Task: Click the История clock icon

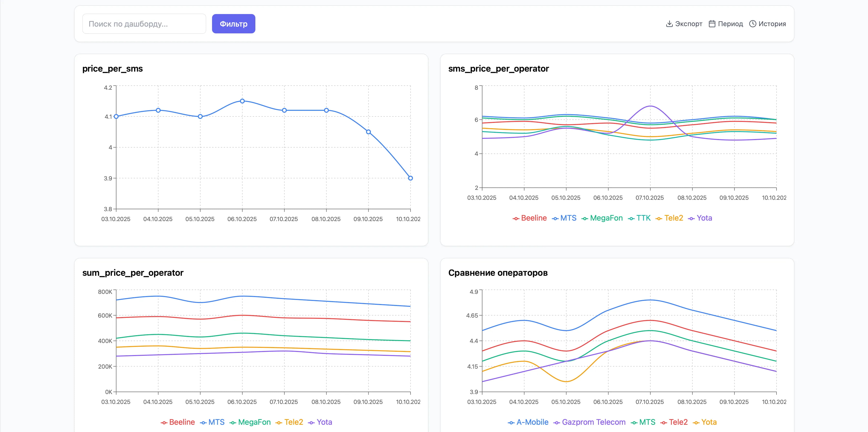Action: coord(753,24)
